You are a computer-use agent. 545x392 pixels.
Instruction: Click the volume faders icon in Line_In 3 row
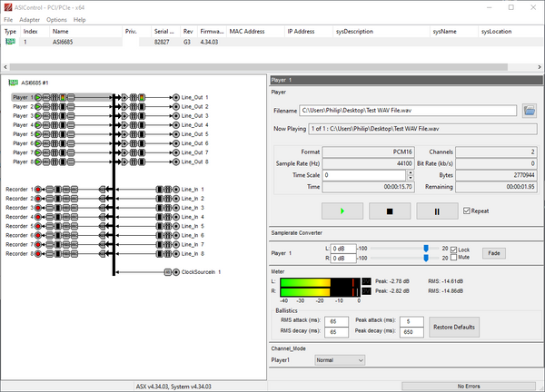pos(168,208)
